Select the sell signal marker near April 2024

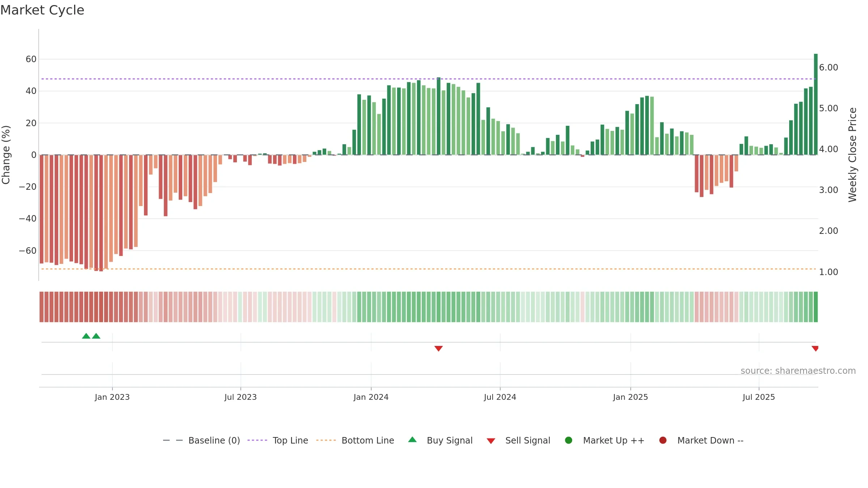coord(438,348)
